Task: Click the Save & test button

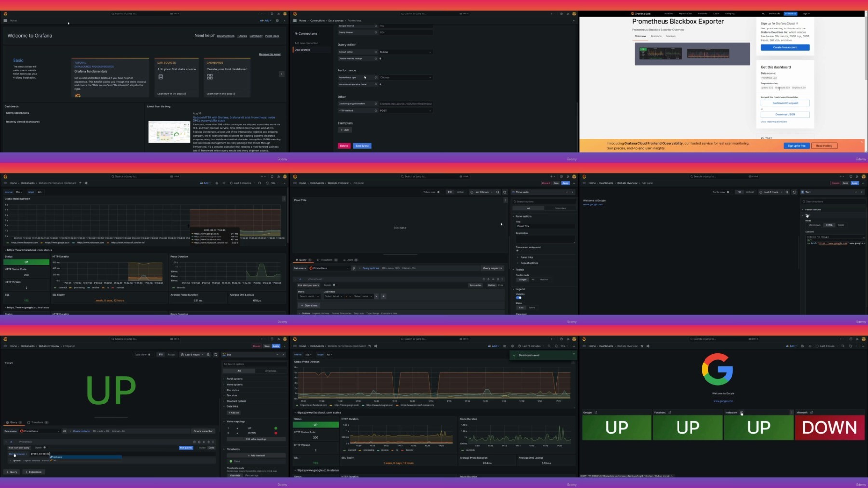Action: click(x=362, y=146)
